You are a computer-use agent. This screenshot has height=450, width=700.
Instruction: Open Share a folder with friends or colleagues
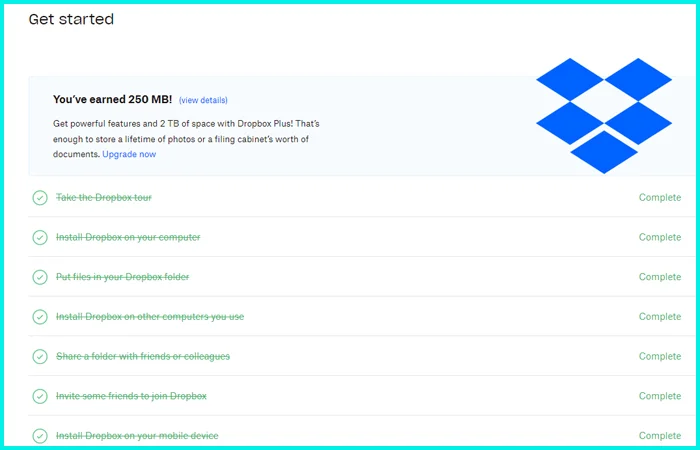[x=143, y=356]
